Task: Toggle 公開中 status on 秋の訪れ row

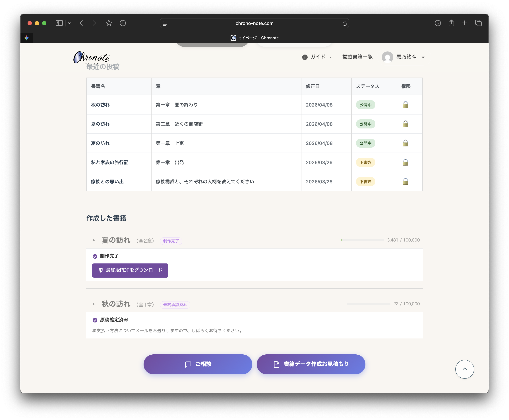Action: (365, 105)
